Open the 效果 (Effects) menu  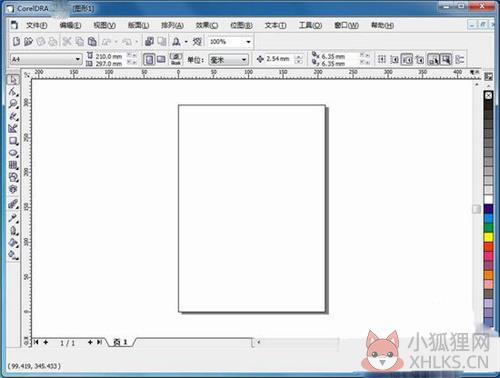pyautogui.click(x=207, y=25)
